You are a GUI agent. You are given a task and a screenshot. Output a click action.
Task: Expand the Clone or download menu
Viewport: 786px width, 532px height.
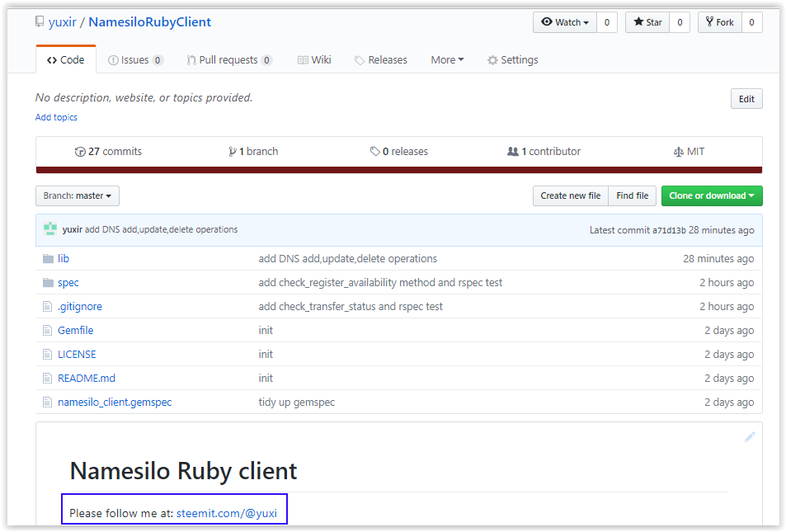click(712, 196)
